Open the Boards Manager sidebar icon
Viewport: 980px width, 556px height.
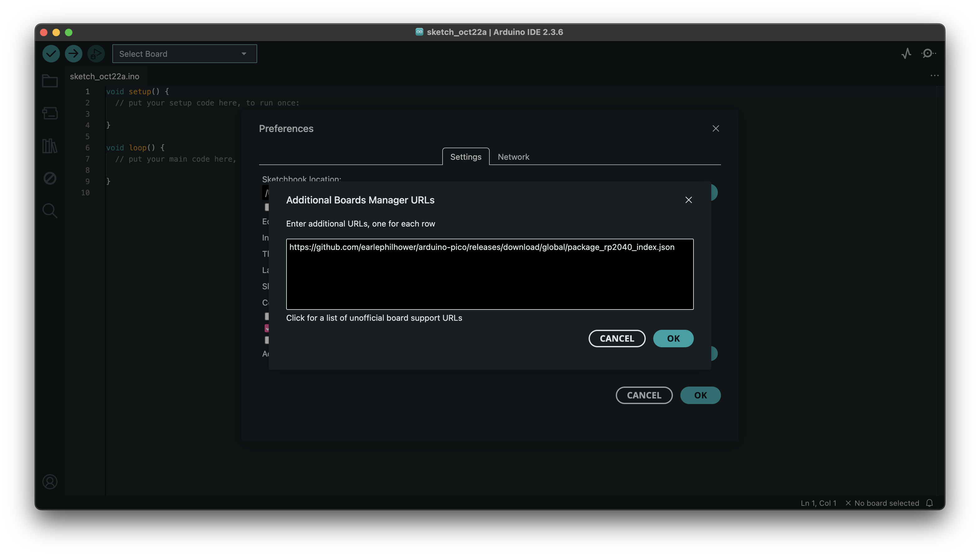point(50,113)
